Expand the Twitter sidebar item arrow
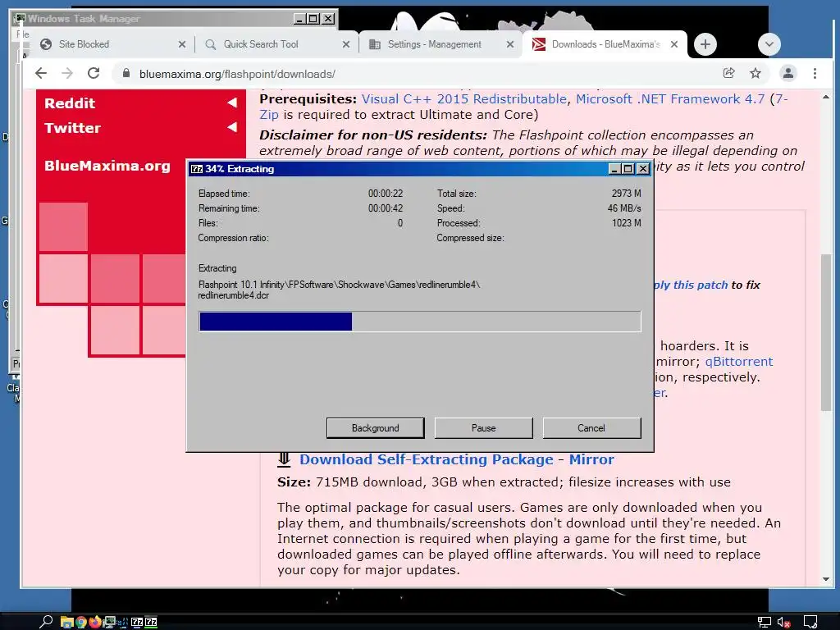840x630 pixels. pos(232,127)
